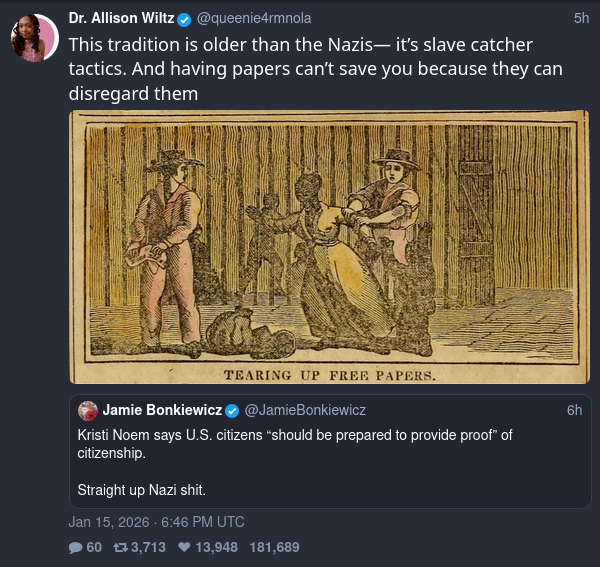Click Jamie Bonkiewicz's verified badge
The width and height of the screenshot is (600, 567).
tap(232, 411)
